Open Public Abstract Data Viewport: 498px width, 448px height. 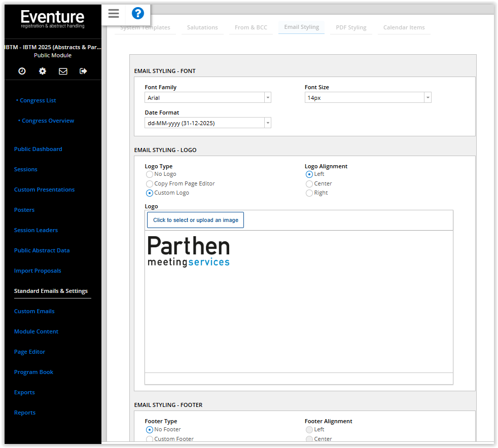pyautogui.click(x=42, y=251)
